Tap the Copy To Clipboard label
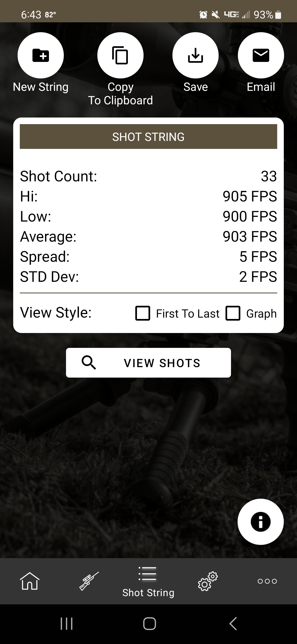This screenshot has height=644, width=297. pyautogui.click(x=120, y=94)
